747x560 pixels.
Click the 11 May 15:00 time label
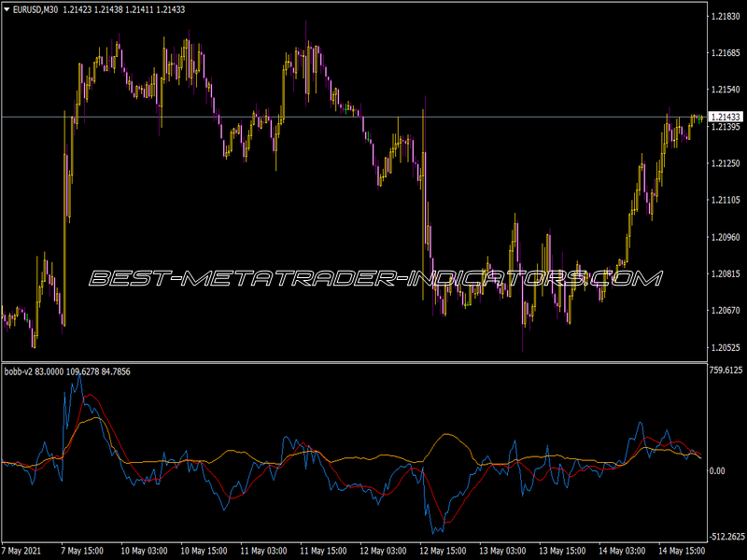[x=323, y=551]
